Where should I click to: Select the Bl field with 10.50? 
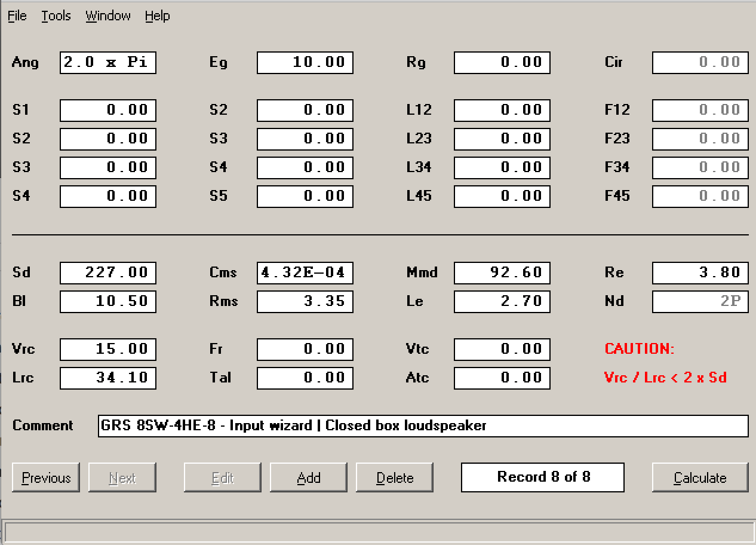point(108,302)
